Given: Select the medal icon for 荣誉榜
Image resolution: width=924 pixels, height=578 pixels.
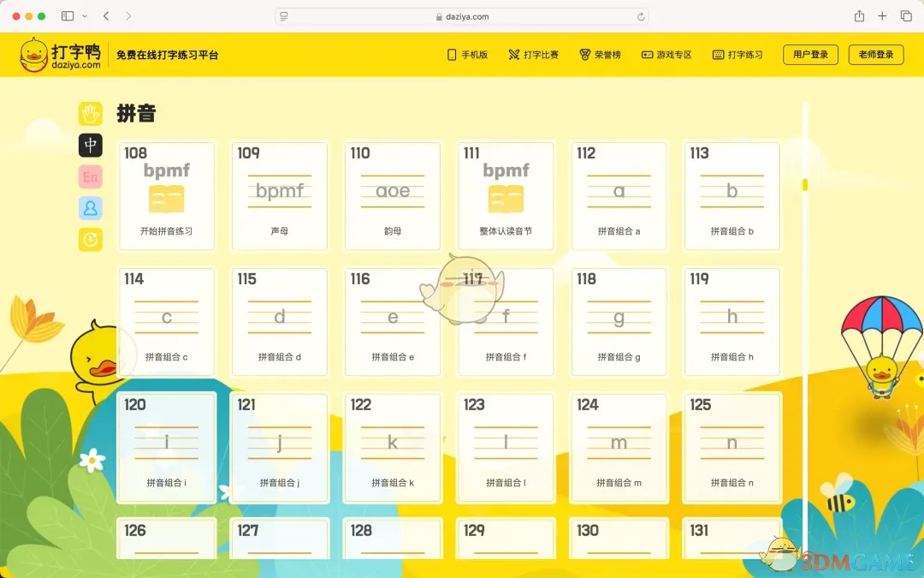Looking at the screenshot, I should pos(583,54).
